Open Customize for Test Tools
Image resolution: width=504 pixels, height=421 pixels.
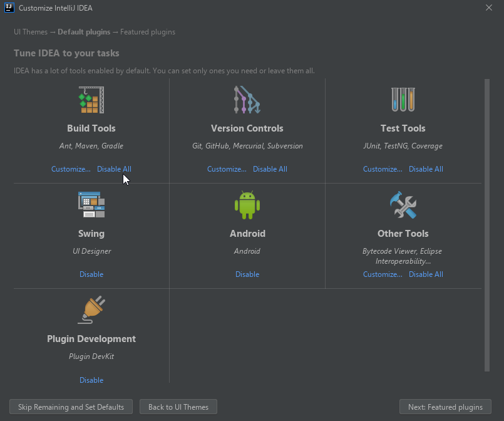click(383, 169)
